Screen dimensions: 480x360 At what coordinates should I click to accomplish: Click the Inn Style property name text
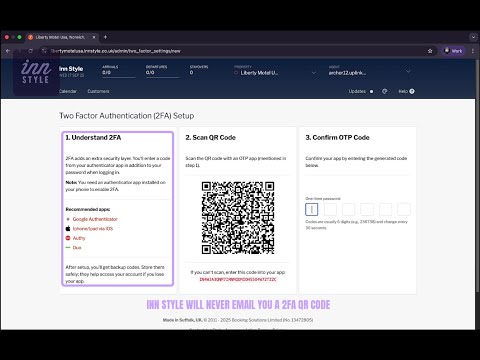tap(71, 69)
